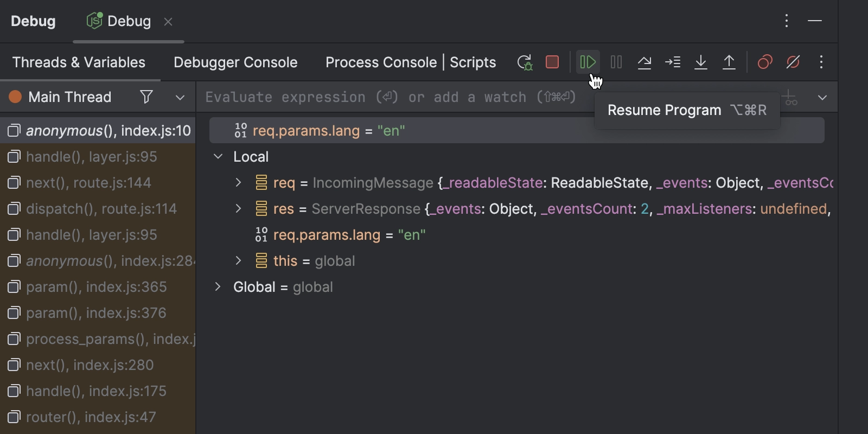Select the Debug run configuration tab
The image size is (868, 434).
coord(129,21)
